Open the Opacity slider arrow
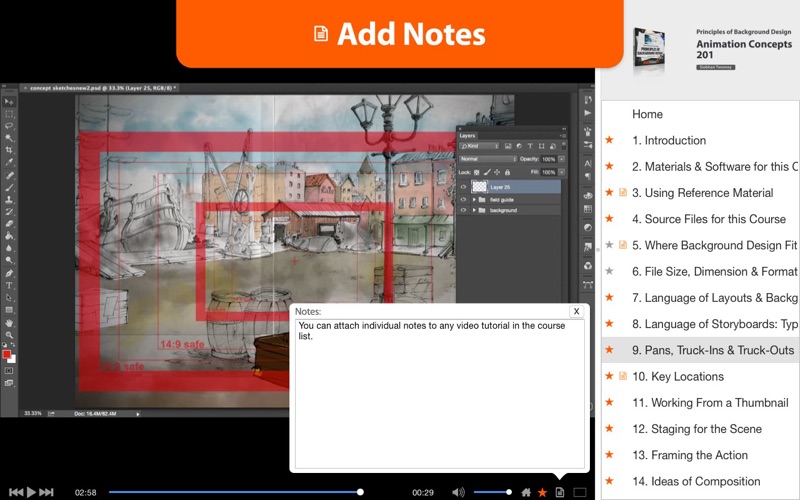 [562, 159]
